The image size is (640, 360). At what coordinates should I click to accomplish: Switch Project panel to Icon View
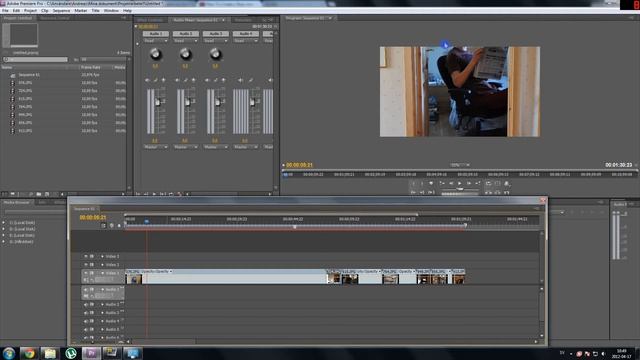[13, 194]
